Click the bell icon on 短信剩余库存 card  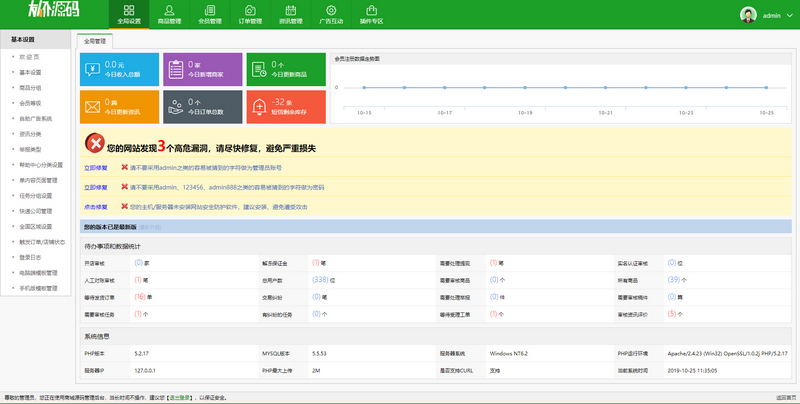coord(259,107)
